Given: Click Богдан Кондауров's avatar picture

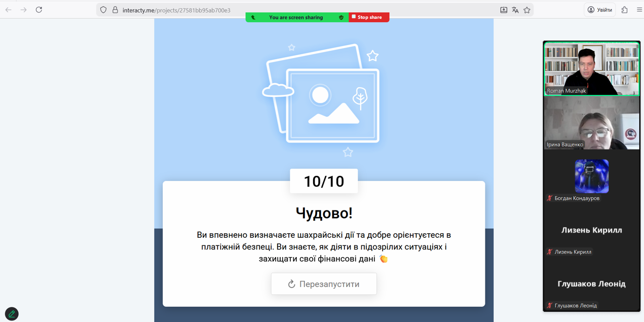Looking at the screenshot, I should click(591, 176).
